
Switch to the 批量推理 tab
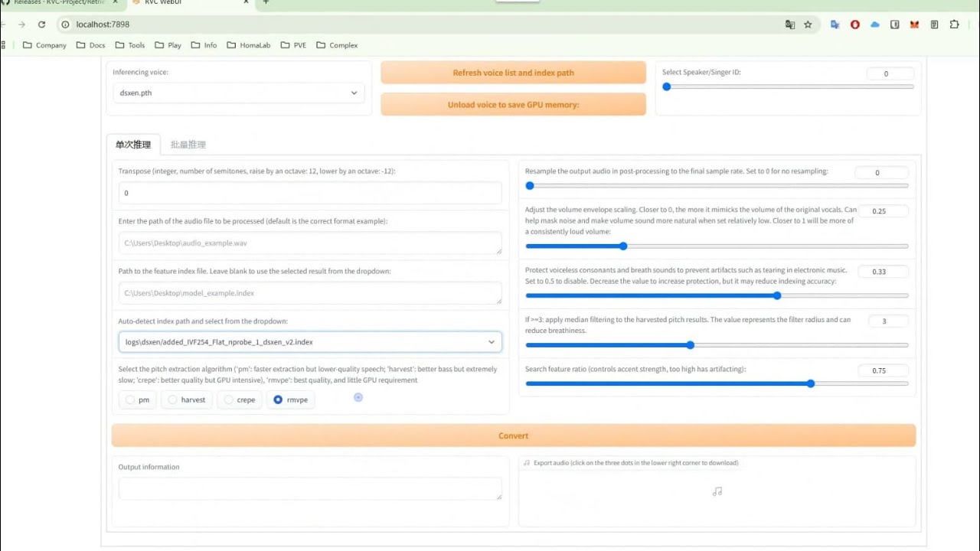click(x=188, y=145)
